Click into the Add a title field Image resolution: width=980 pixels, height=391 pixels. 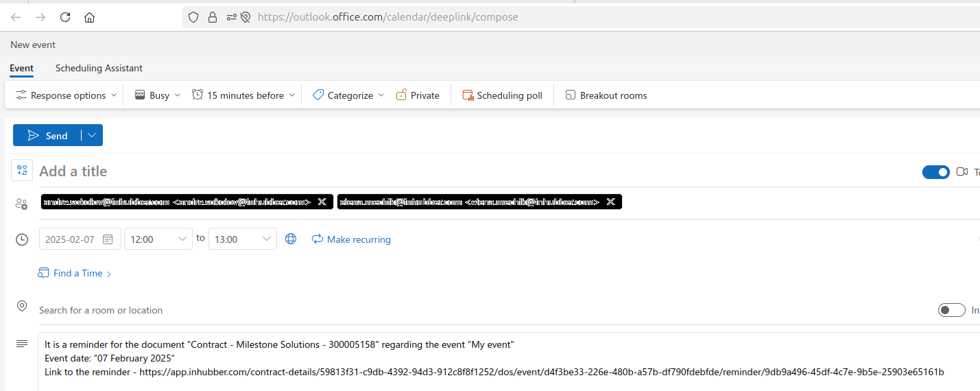[274, 171]
